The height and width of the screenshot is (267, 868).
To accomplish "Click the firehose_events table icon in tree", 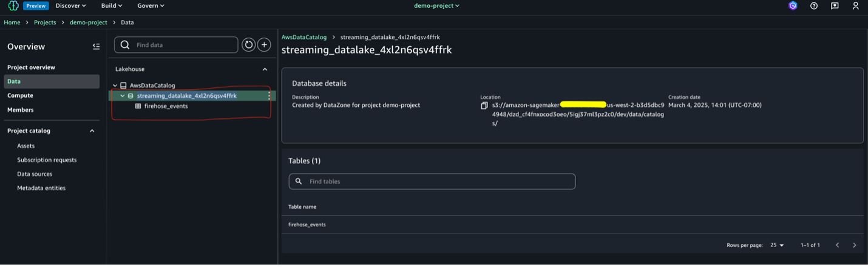I will (138, 106).
